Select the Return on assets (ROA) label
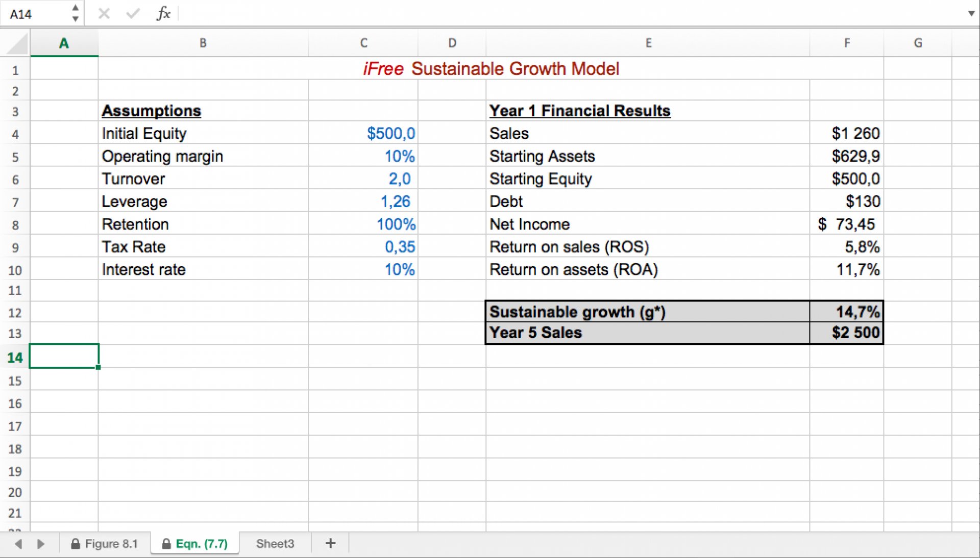The width and height of the screenshot is (980, 558). click(648, 269)
